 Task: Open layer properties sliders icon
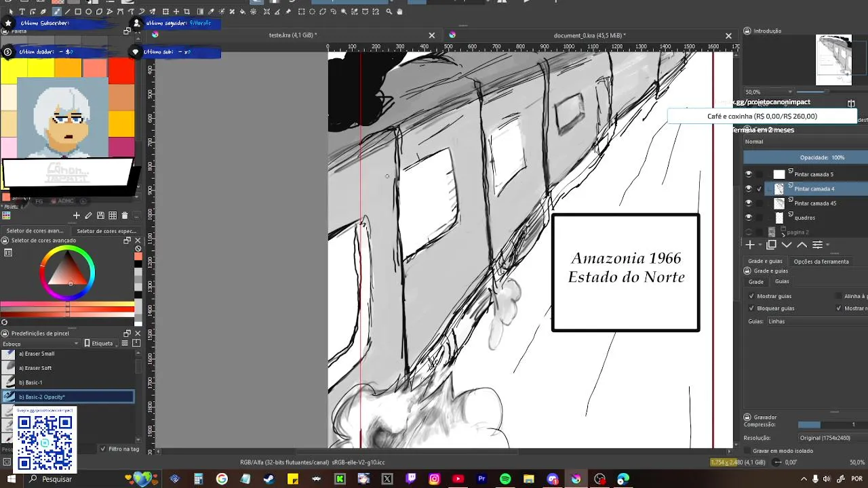(x=817, y=245)
